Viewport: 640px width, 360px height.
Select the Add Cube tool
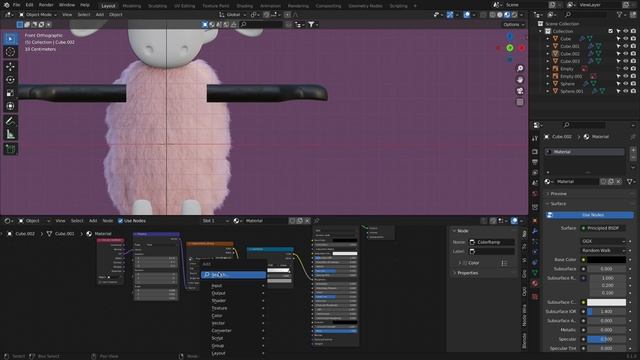click(10, 149)
